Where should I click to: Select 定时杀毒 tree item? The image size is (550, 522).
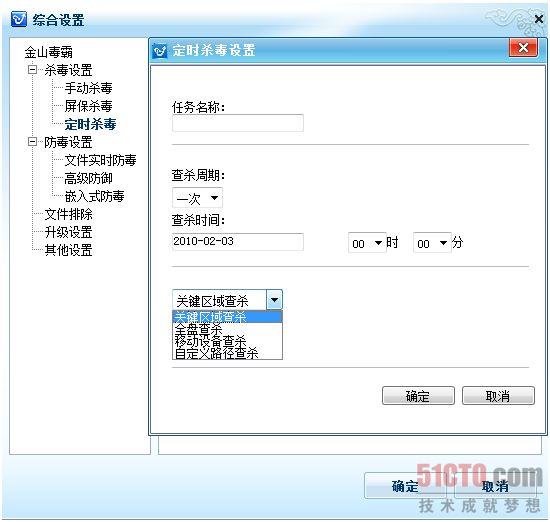click(90, 124)
